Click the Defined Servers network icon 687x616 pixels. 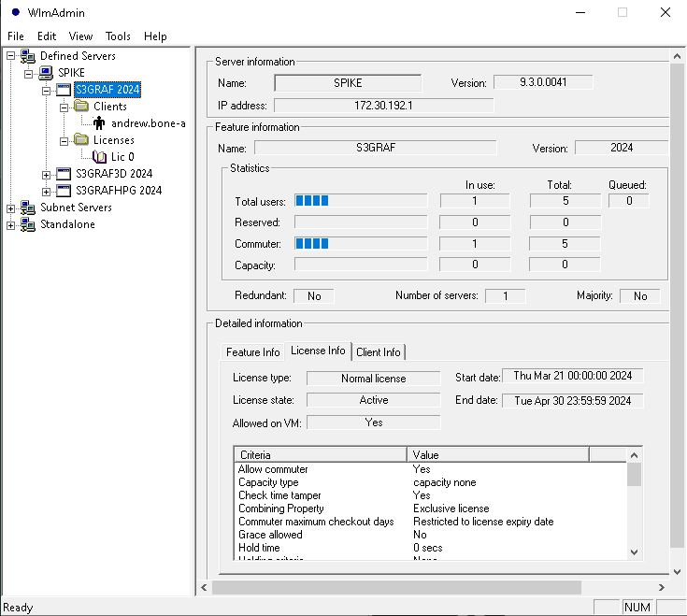click(28, 56)
